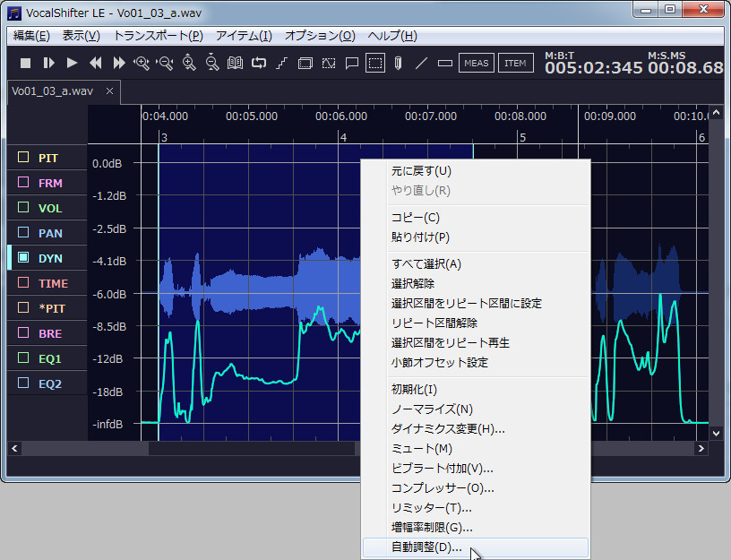Select the Vo01_03_a.wav tab
This screenshot has width=731, height=560.
(x=51, y=90)
